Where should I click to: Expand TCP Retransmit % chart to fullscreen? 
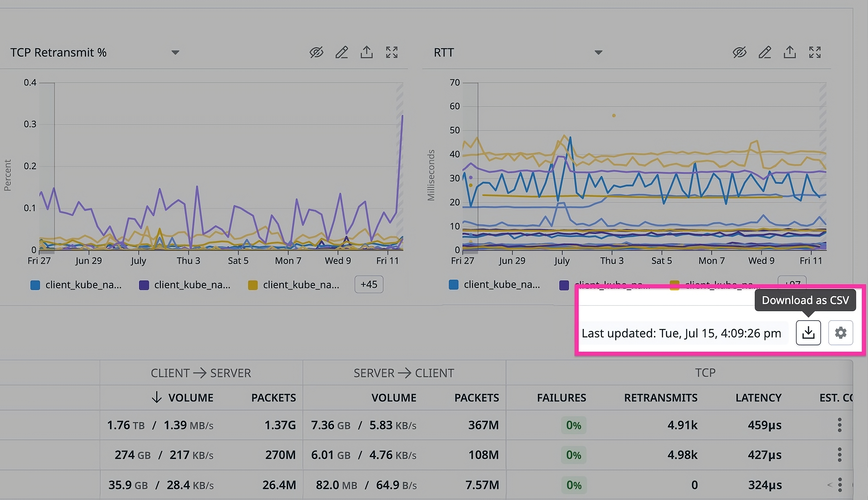click(392, 52)
